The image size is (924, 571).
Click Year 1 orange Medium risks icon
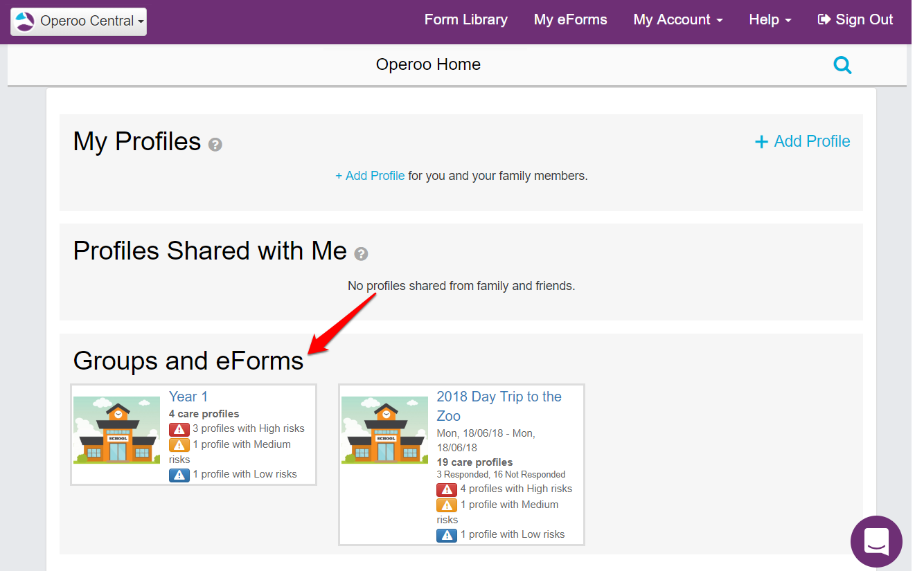(179, 445)
